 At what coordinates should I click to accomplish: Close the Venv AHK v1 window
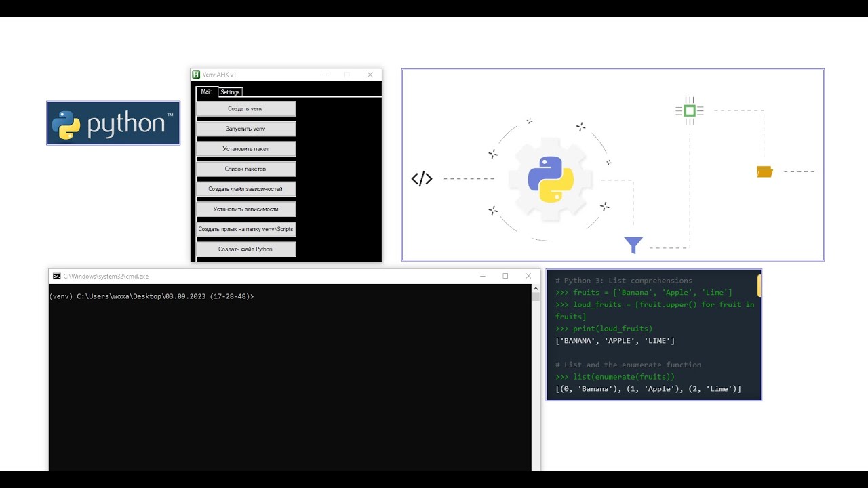coord(370,75)
